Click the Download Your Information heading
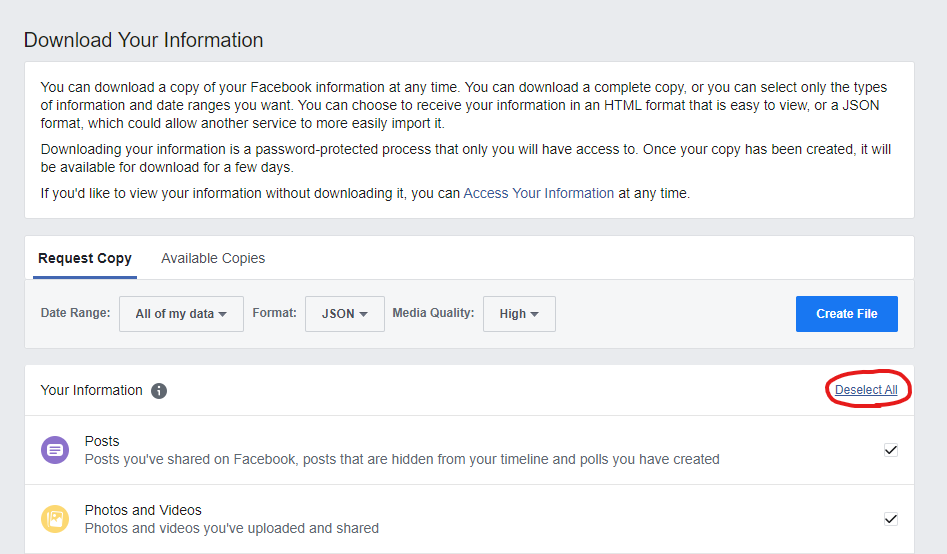The image size is (947, 554). [144, 40]
